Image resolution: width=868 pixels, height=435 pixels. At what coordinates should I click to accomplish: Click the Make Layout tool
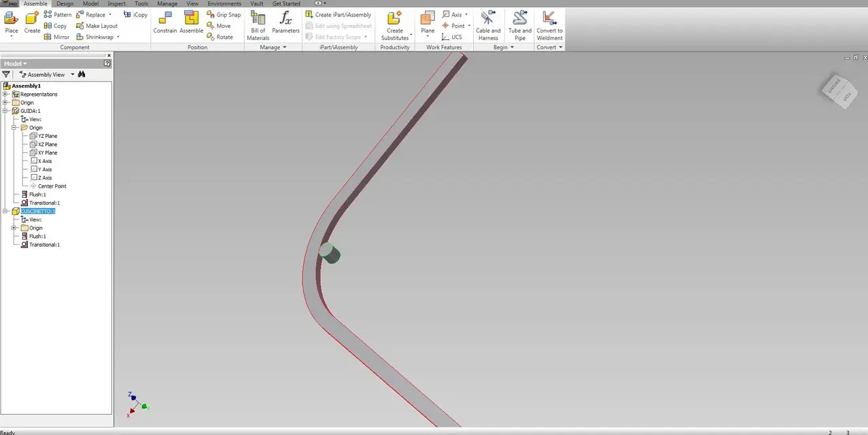coord(97,26)
